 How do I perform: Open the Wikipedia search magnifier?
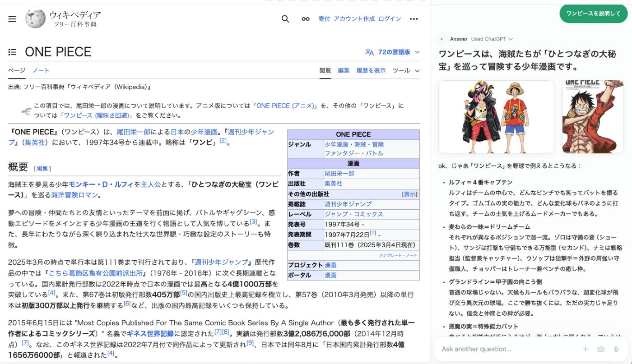click(x=285, y=19)
